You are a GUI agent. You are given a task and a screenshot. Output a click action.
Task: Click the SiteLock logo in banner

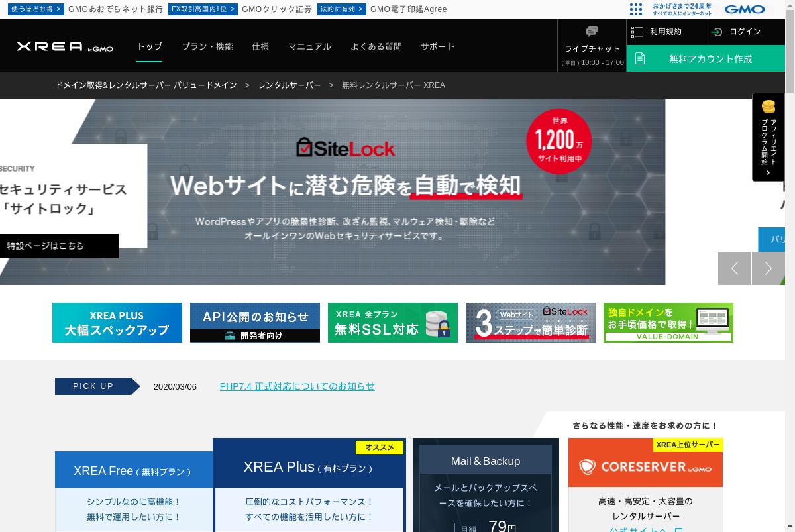pos(346,148)
